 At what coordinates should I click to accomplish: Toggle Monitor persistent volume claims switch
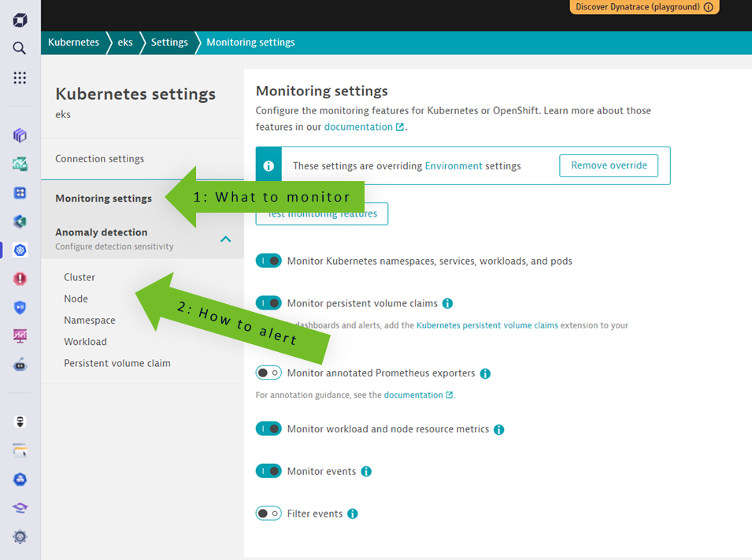pyautogui.click(x=269, y=303)
